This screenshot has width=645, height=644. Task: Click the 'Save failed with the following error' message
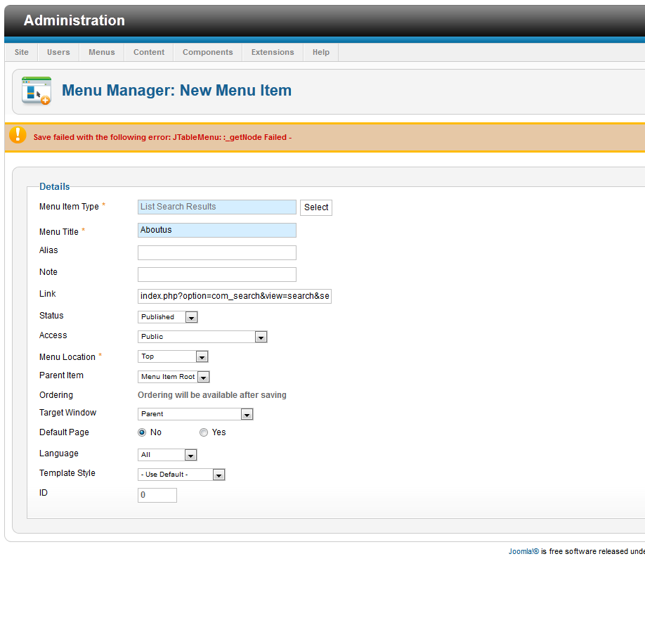162,137
